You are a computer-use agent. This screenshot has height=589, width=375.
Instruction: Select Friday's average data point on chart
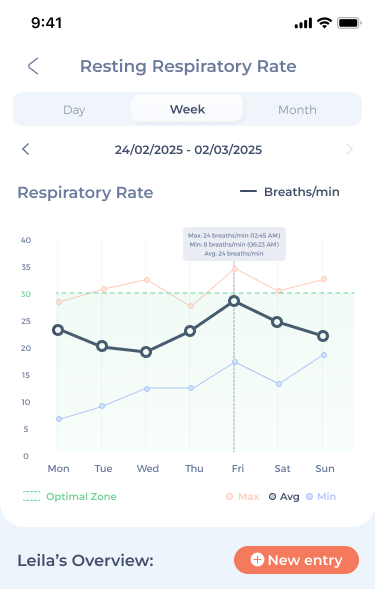coord(234,301)
